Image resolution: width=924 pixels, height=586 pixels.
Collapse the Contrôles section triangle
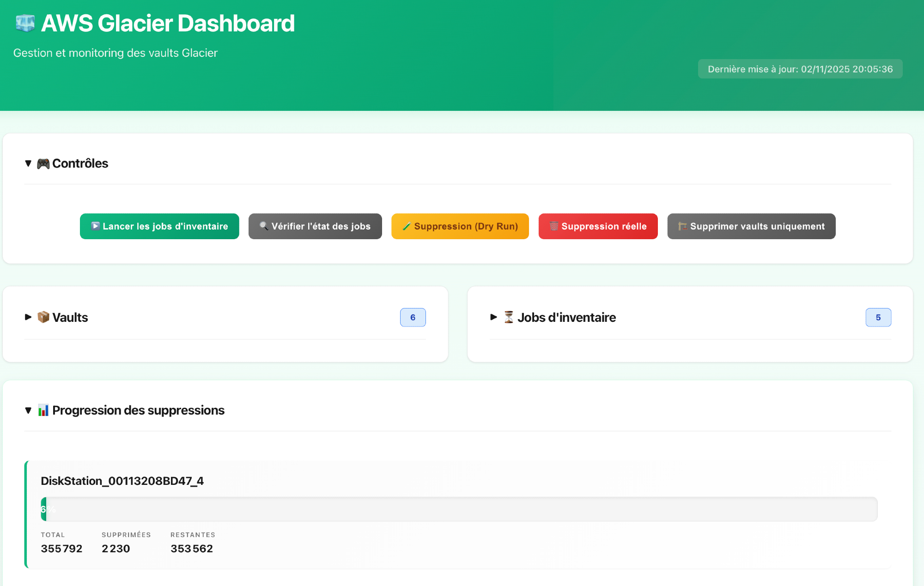tap(28, 163)
